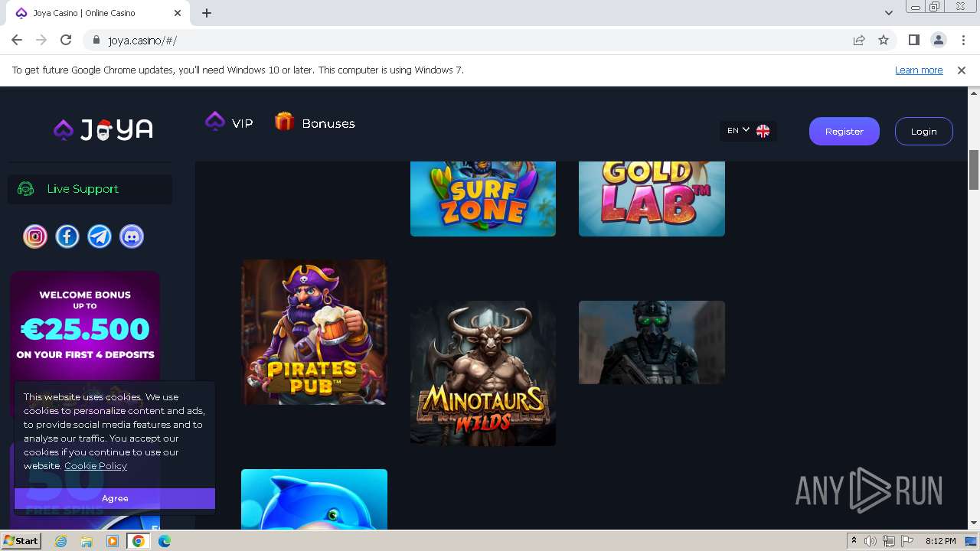This screenshot has height=551, width=980.
Task: Reload the page in Chrome
Action: (66, 40)
